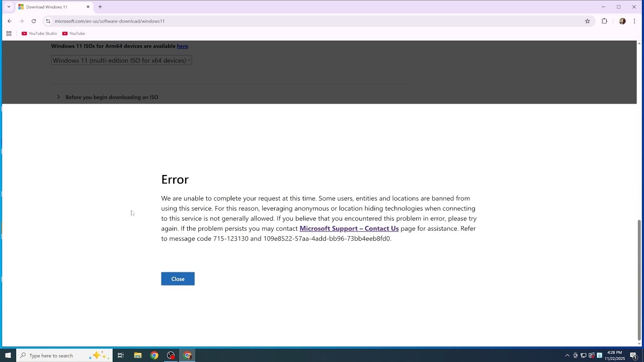Open File Explorer from the taskbar
Image resolution: width=644 pixels, height=362 pixels.
click(138, 355)
